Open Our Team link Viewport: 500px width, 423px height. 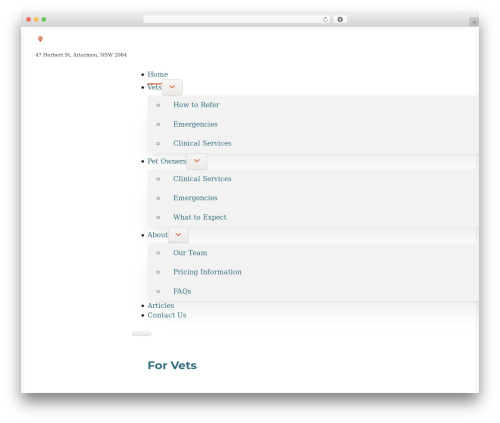(190, 253)
